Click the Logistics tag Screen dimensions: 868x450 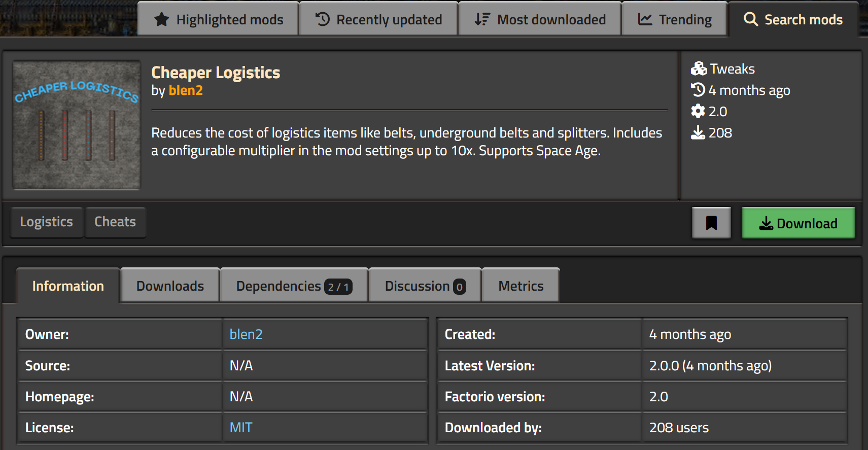point(46,222)
